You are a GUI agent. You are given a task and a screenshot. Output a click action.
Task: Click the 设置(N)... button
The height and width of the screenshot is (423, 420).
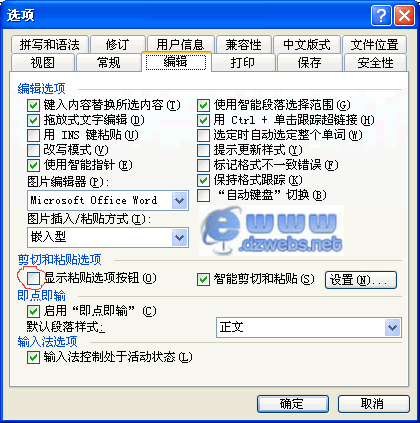[x=361, y=280]
